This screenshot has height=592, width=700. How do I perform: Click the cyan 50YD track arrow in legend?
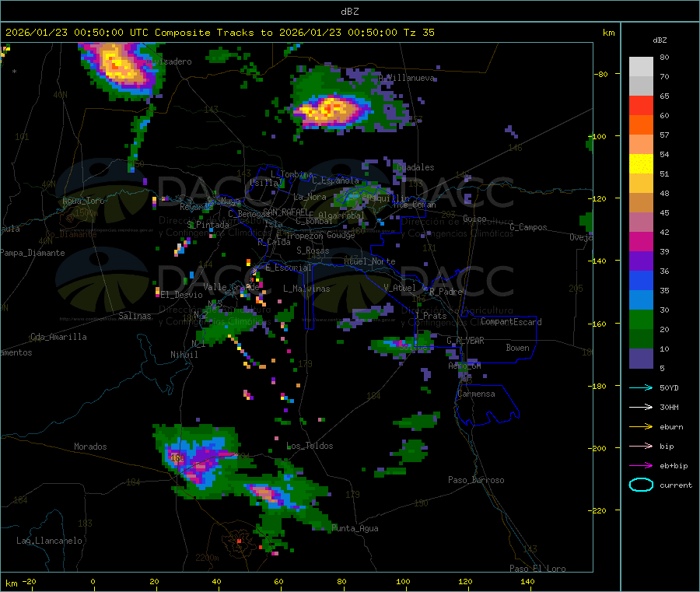[641, 387]
